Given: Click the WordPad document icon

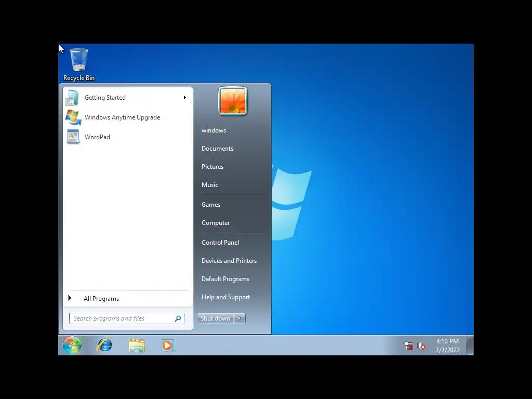Looking at the screenshot, I should (73, 137).
